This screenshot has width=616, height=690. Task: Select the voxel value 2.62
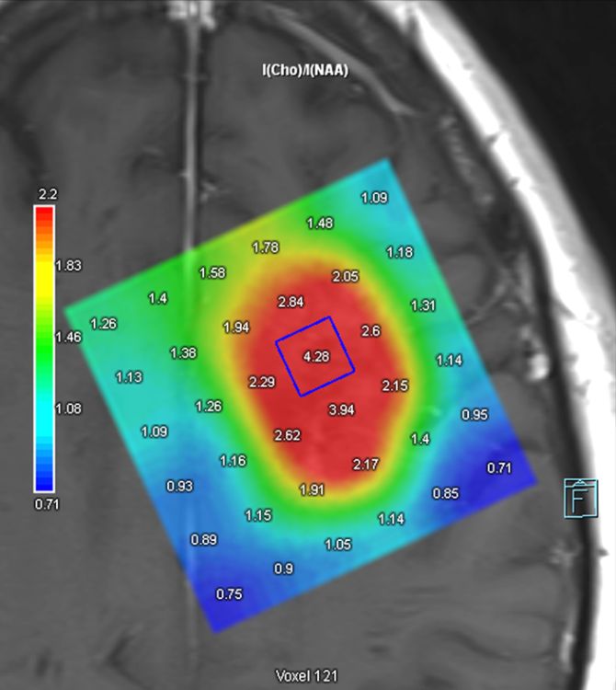pyautogui.click(x=288, y=436)
